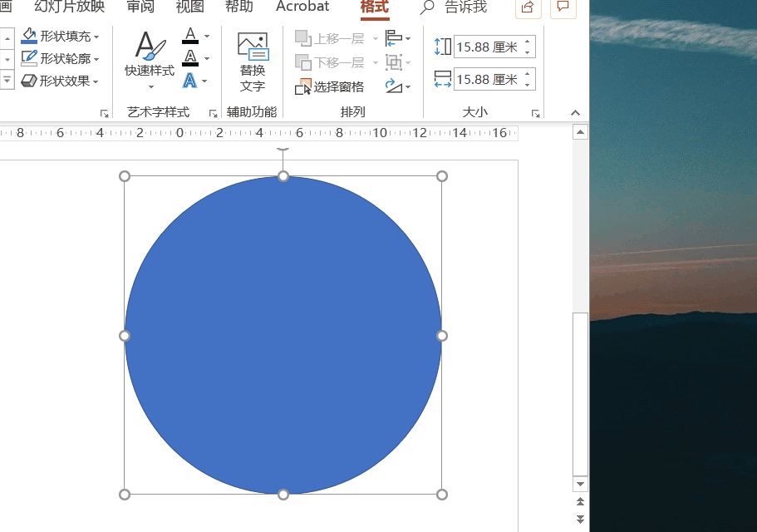Click the blue text effects A icon
Viewport: 757px width, 532px height.
coord(189,80)
